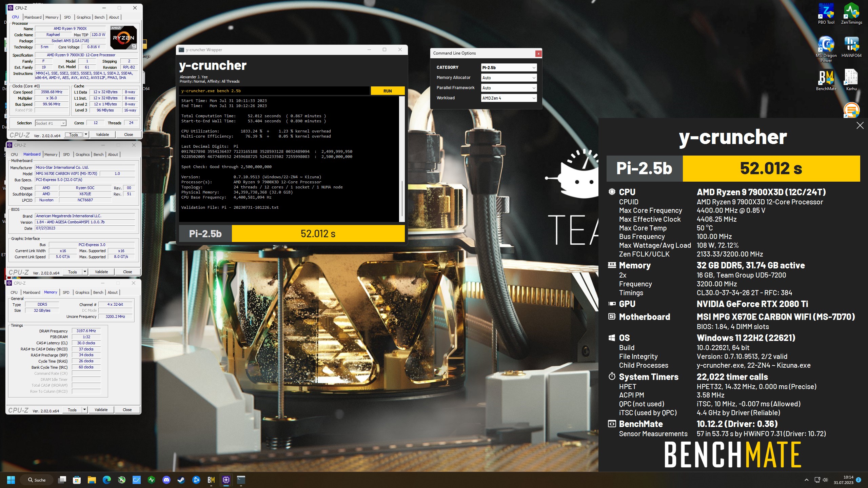
Task: Switch to the Mainboard tab in top CPU-Z window
Action: click(33, 17)
